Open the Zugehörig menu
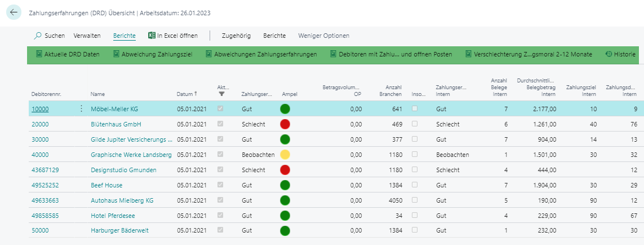Image resolution: width=644 pixels, height=245 pixels. pyautogui.click(x=236, y=36)
